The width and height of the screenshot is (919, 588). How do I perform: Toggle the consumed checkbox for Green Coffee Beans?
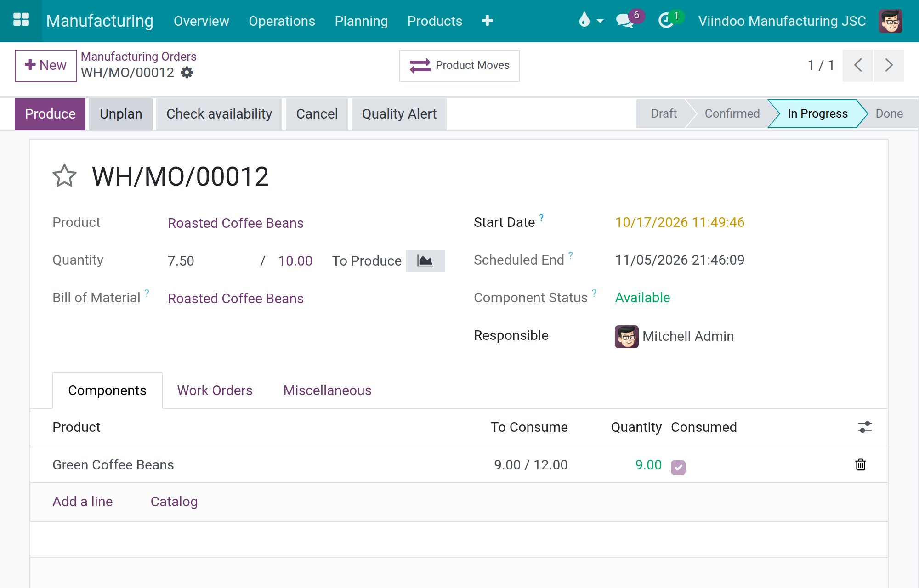tap(678, 467)
